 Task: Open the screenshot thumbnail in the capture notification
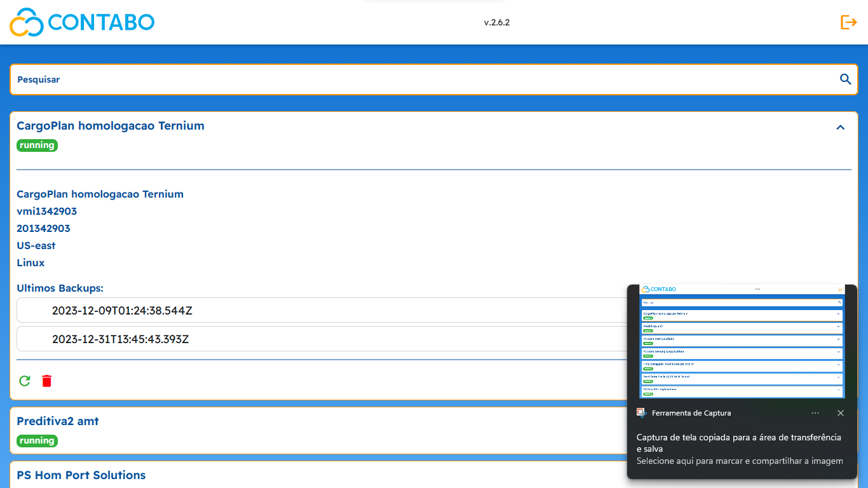[x=742, y=341]
